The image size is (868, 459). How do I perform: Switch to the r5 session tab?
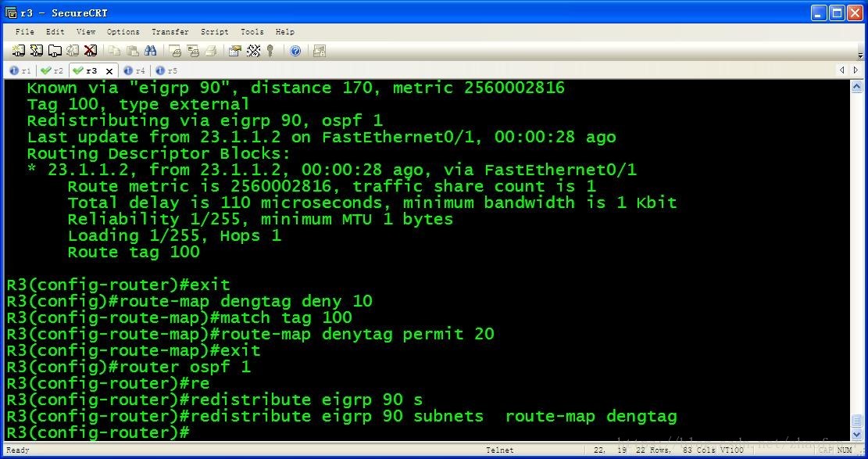point(166,70)
